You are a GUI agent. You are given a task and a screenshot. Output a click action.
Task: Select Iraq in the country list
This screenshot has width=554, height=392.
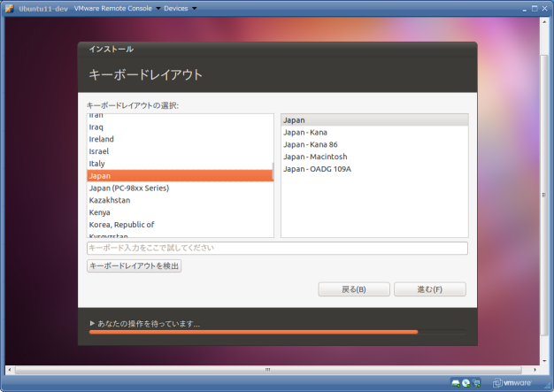tap(181, 127)
